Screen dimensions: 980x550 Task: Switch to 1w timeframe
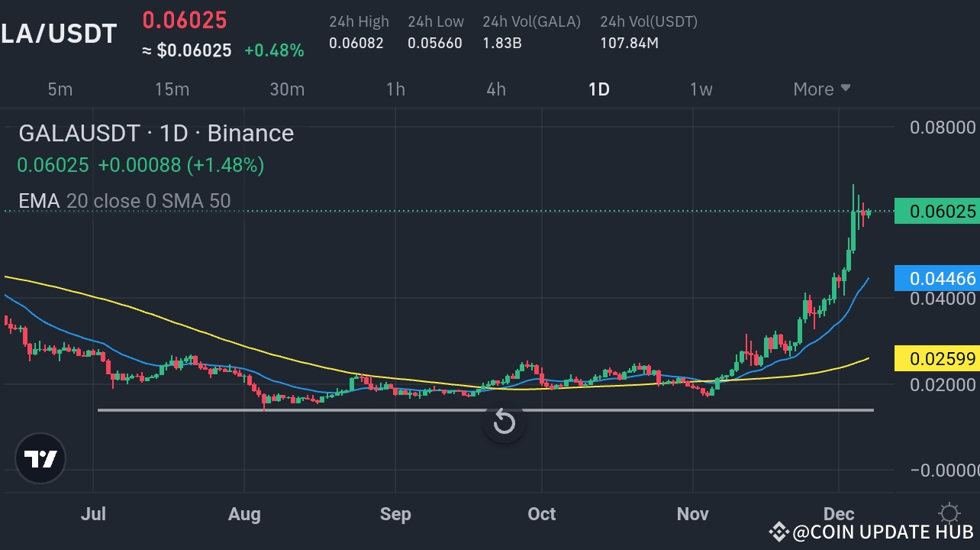coord(701,89)
